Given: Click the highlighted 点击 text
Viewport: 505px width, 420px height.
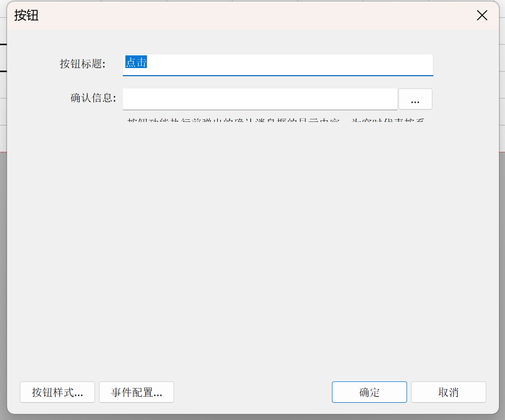Looking at the screenshot, I should click(x=137, y=62).
